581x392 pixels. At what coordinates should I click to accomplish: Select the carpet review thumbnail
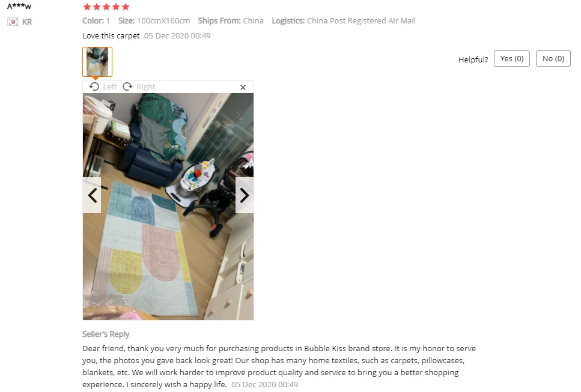click(x=97, y=62)
